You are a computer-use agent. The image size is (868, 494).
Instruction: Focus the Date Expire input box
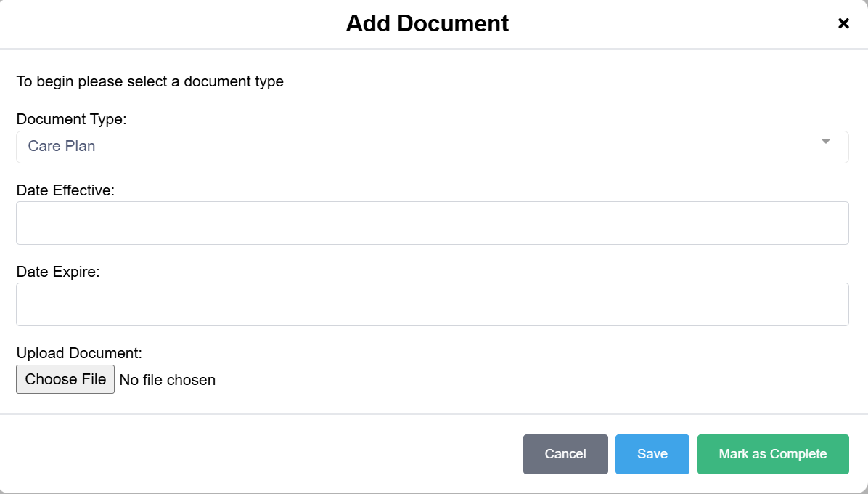pyautogui.click(x=432, y=304)
